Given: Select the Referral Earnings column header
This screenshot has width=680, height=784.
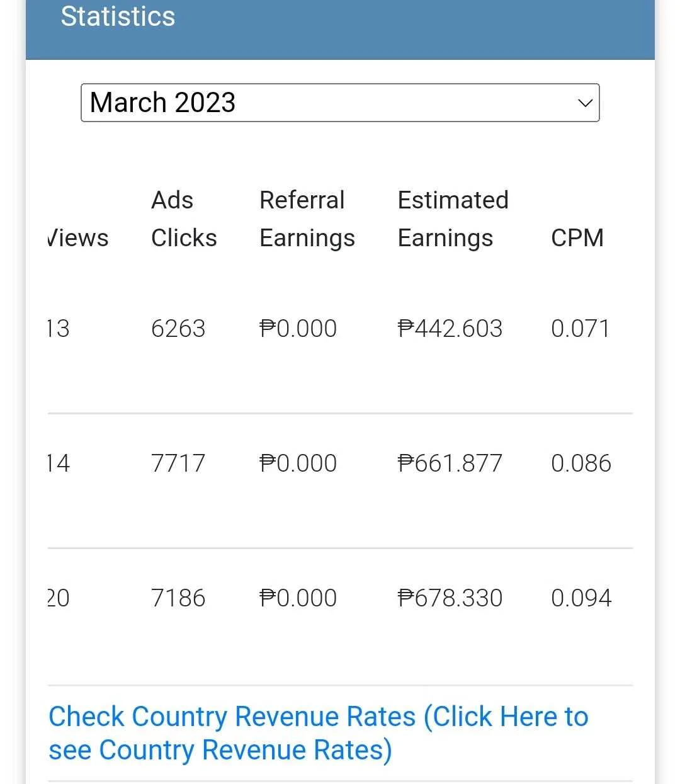Looking at the screenshot, I should tap(307, 219).
